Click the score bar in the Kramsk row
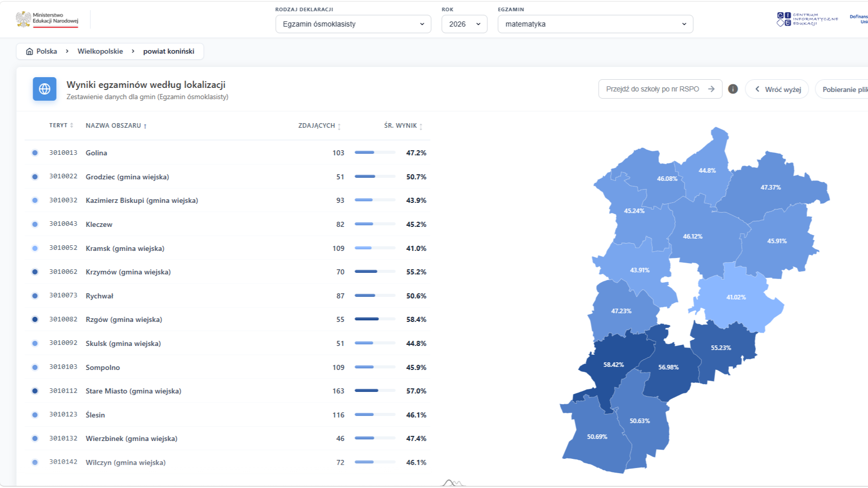The width and height of the screenshot is (868, 488). 375,248
